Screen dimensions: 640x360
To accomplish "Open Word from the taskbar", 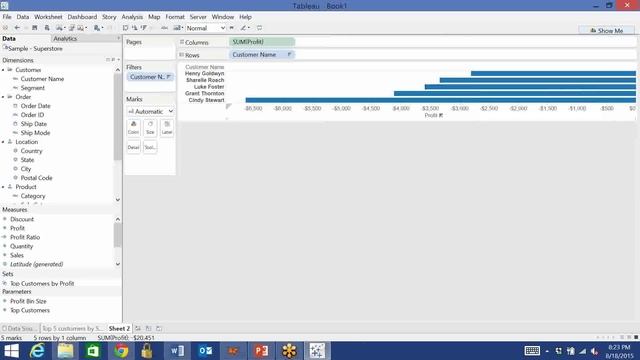I will pyautogui.click(x=177, y=351).
